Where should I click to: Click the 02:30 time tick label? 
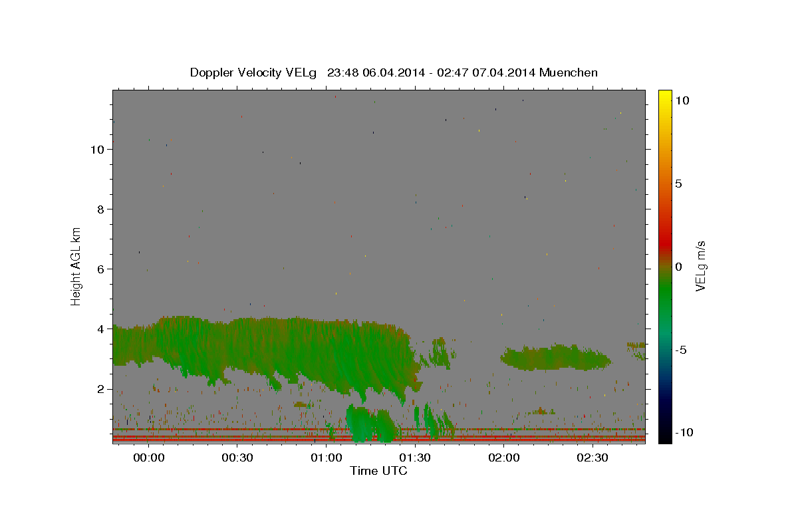tap(593, 458)
